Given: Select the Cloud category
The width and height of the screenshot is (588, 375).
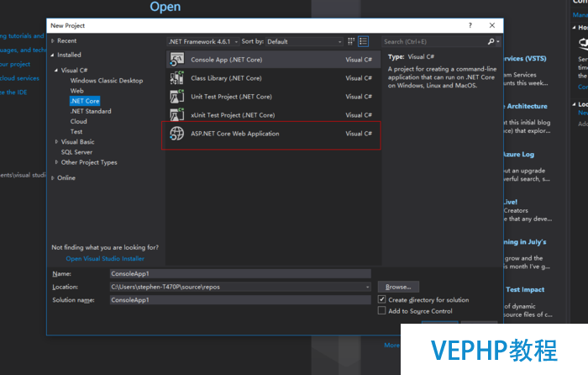Looking at the screenshot, I should click(78, 121).
